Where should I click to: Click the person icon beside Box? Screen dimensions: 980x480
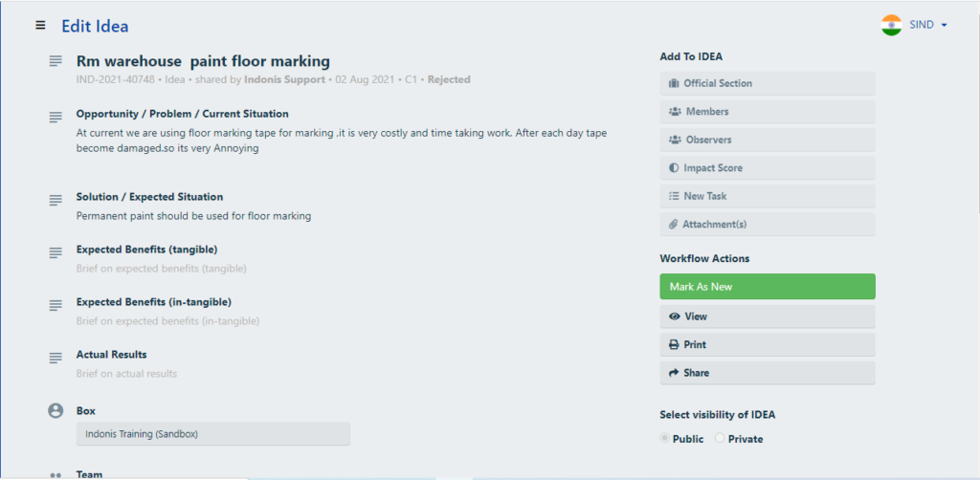pos(56,411)
